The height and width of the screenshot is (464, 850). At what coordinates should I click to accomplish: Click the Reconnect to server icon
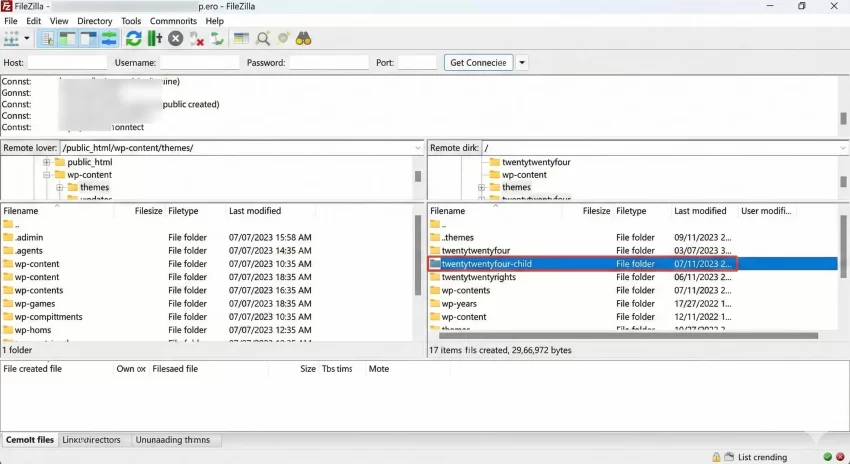click(216, 39)
